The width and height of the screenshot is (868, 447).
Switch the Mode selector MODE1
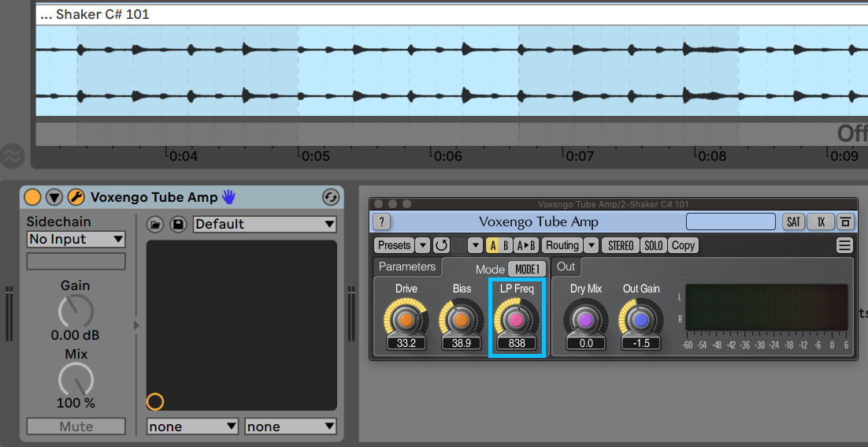pyautogui.click(x=527, y=269)
